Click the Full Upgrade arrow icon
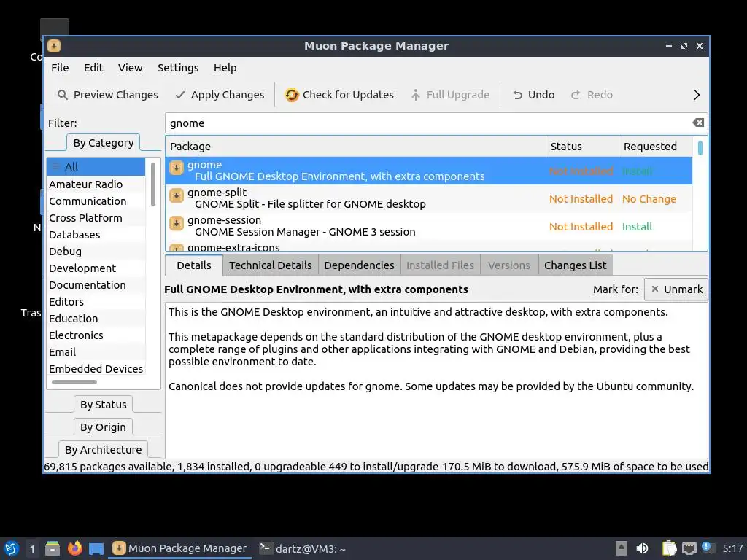Screen dimensions: 747x560 pos(415,95)
